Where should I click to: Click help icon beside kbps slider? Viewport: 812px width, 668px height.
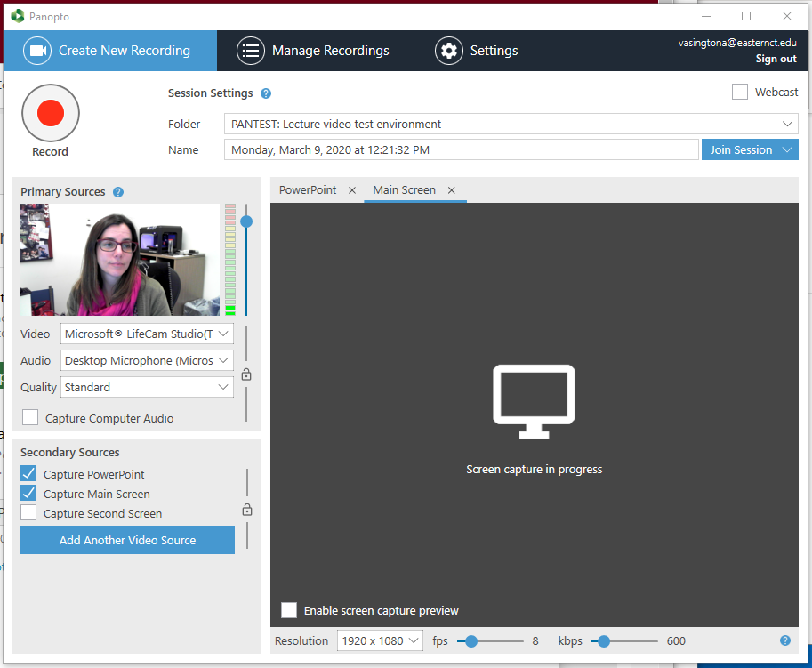(x=785, y=640)
